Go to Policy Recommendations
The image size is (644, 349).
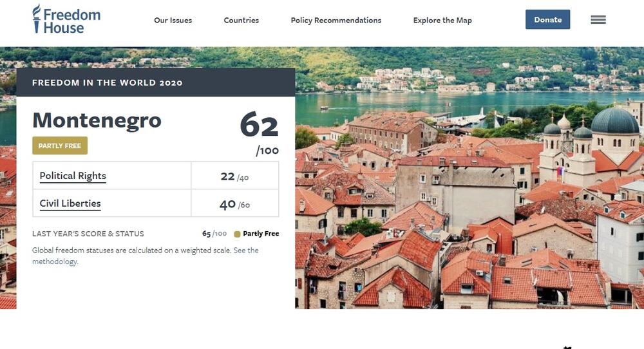click(x=336, y=20)
